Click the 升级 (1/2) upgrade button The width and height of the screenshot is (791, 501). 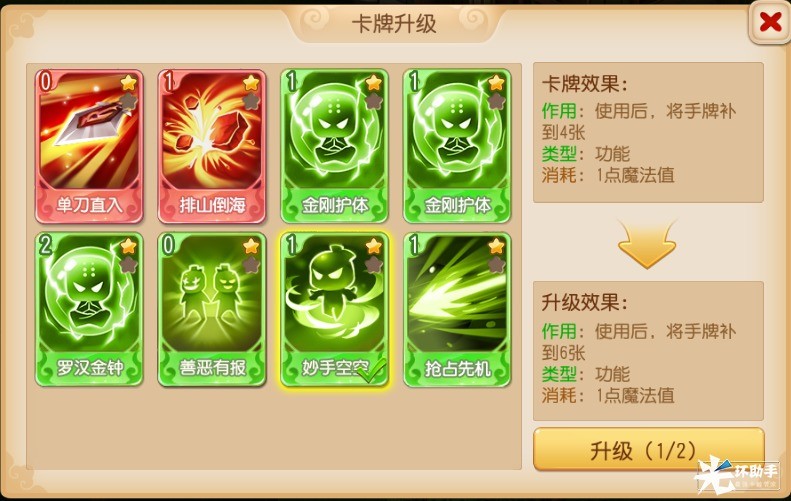coord(649,449)
